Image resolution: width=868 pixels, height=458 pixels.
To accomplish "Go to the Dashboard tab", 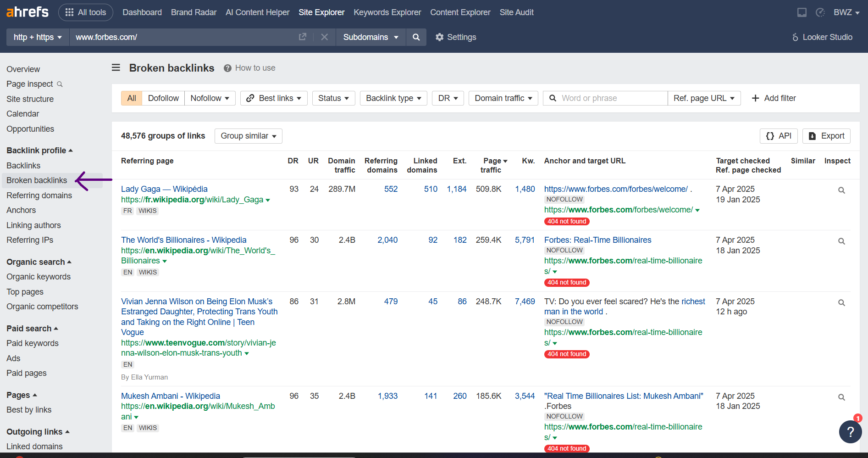I will coord(142,12).
